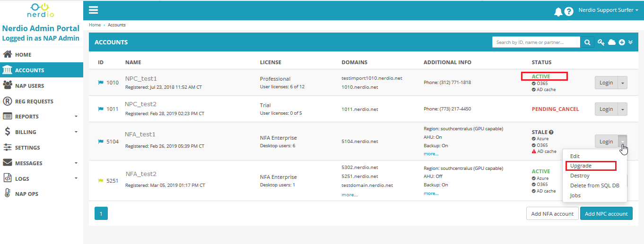Click more link under NFA_test2 domains
Viewport: 644px width, 244px height.
349,194
